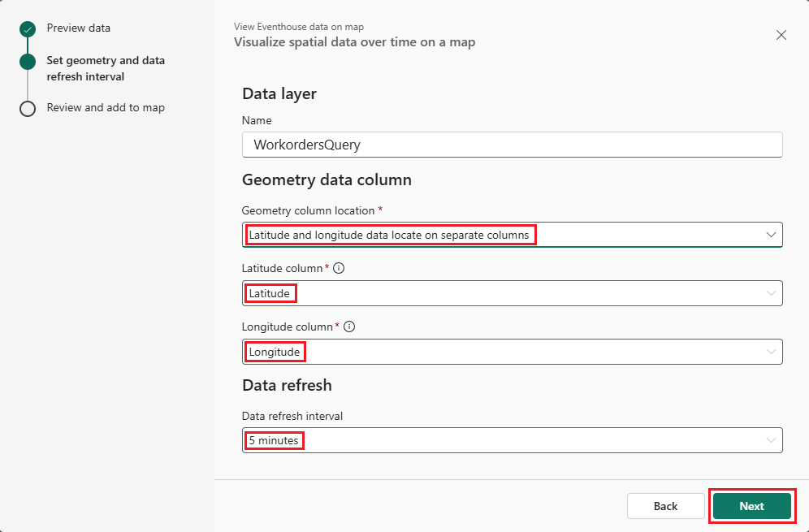Select the latitude and longitude separate columns option
809x532 pixels.
pyautogui.click(x=392, y=234)
